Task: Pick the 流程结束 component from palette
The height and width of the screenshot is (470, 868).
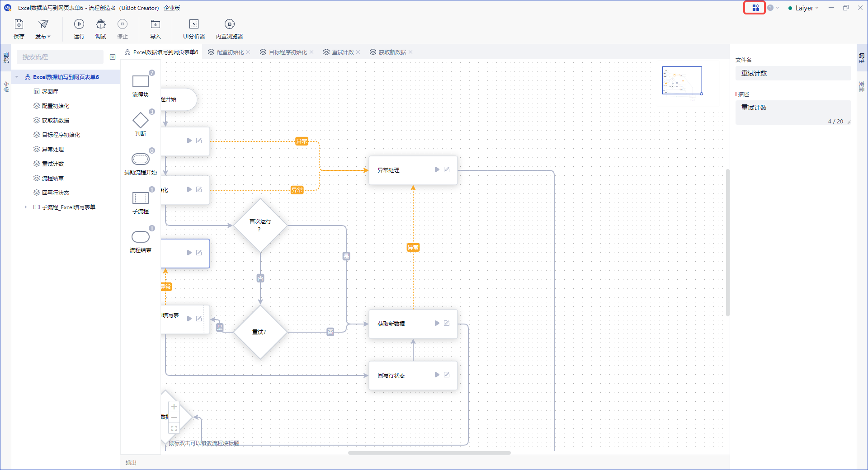Action: (x=141, y=241)
